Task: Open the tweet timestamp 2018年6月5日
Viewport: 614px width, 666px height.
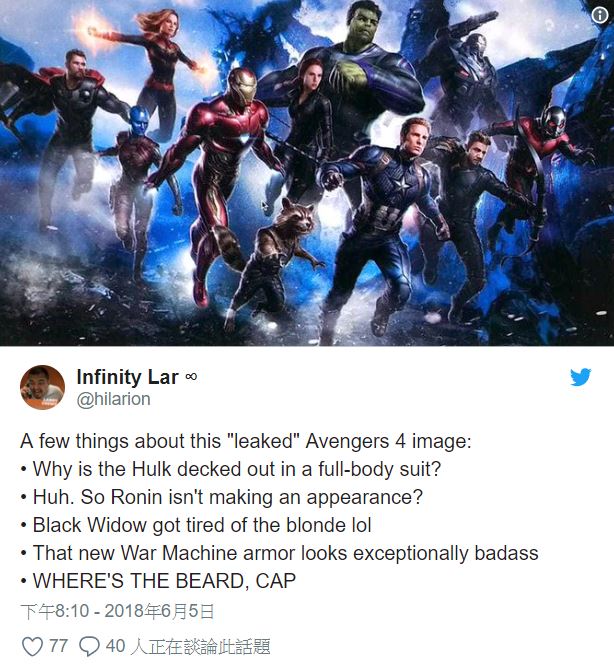Action: pos(117,612)
